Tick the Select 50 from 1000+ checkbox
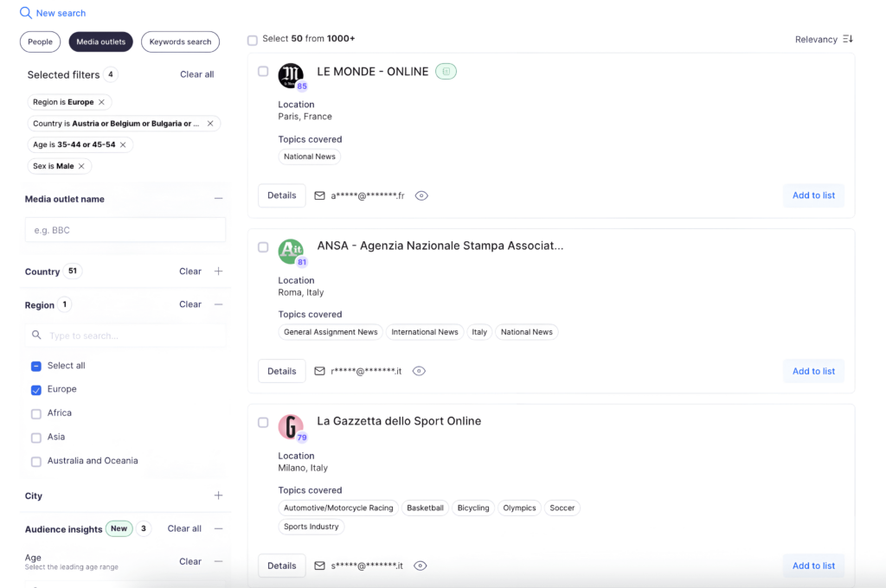 (x=253, y=40)
